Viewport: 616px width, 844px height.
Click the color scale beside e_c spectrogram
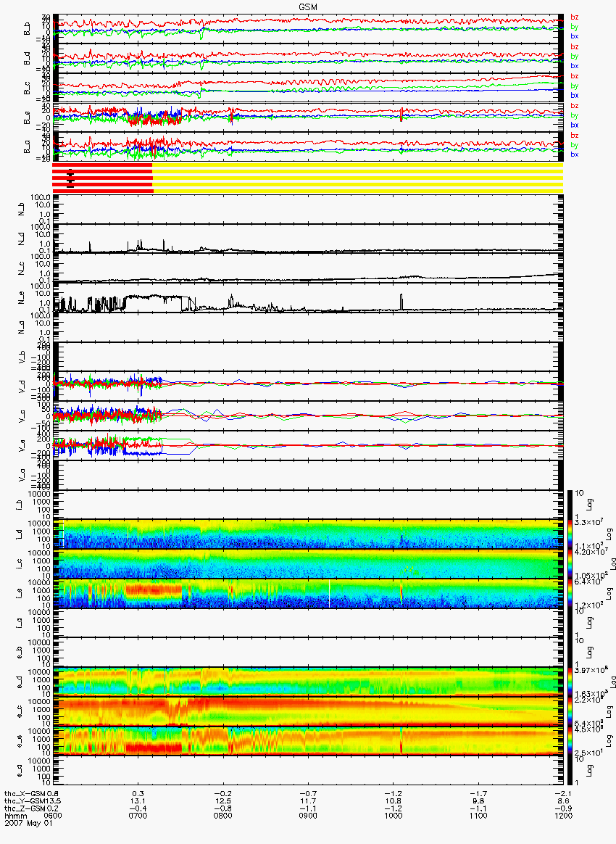pyautogui.click(x=570, y=711)
